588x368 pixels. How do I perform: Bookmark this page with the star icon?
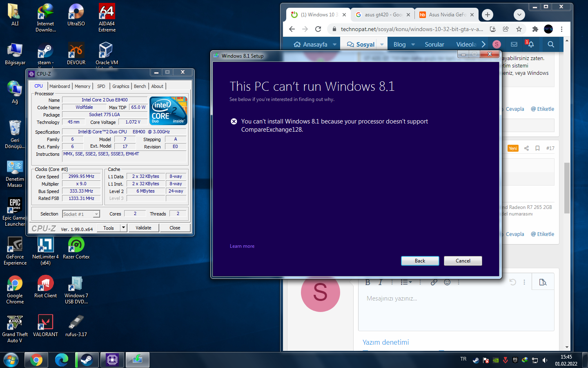point(519,29)
